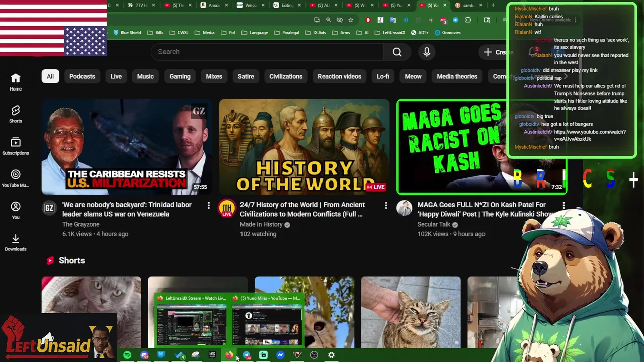Open the Made In History channel link
This screenshot has height=362, width=644.
tap(261, 224)
